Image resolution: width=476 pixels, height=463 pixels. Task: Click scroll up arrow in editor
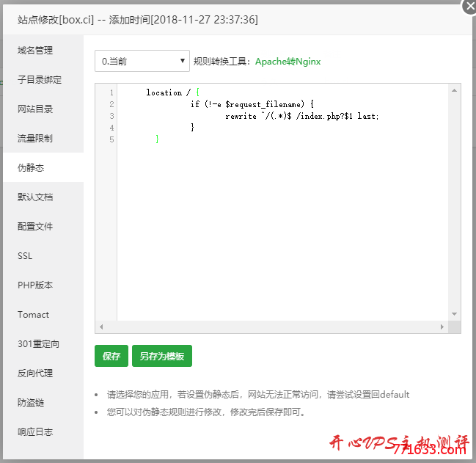point(454,90)
